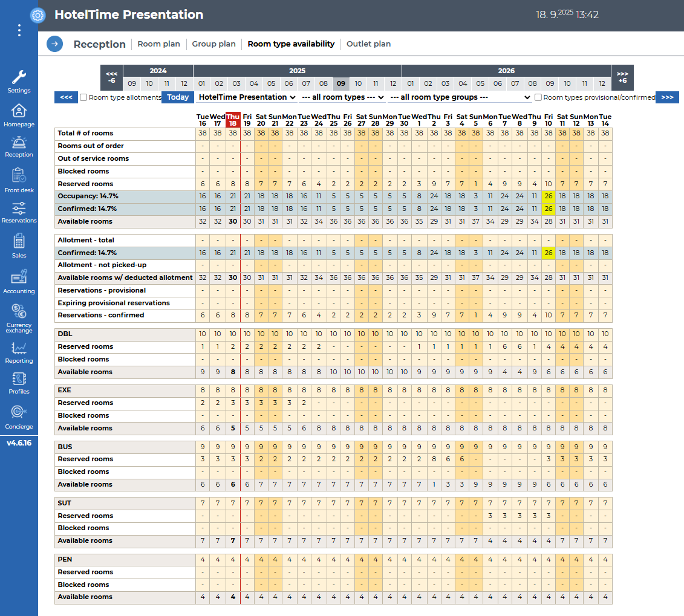Open the Concierge icon in sidebar

(19, 412)
